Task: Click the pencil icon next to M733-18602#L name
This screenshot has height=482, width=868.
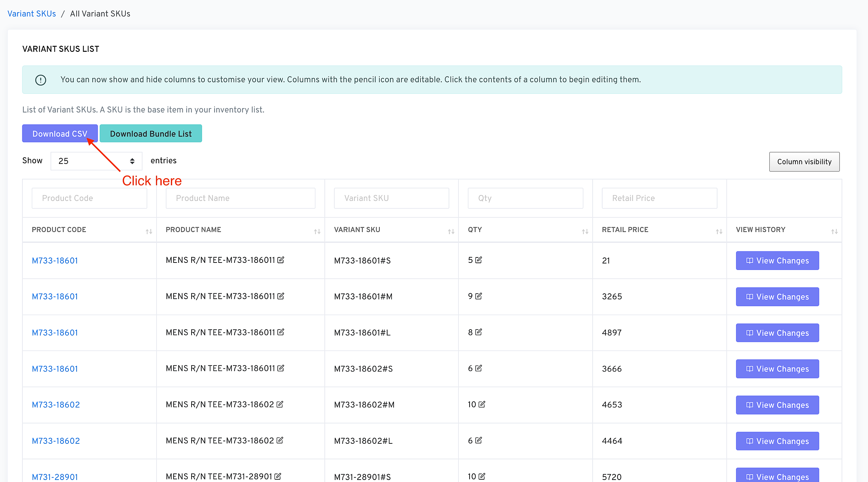Action: point(280,440)
